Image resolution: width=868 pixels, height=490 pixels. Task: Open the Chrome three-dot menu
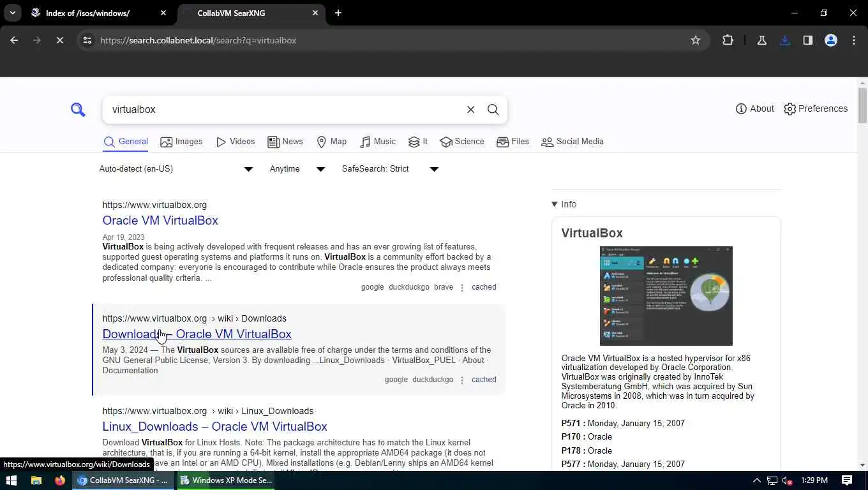click(854, 40)
